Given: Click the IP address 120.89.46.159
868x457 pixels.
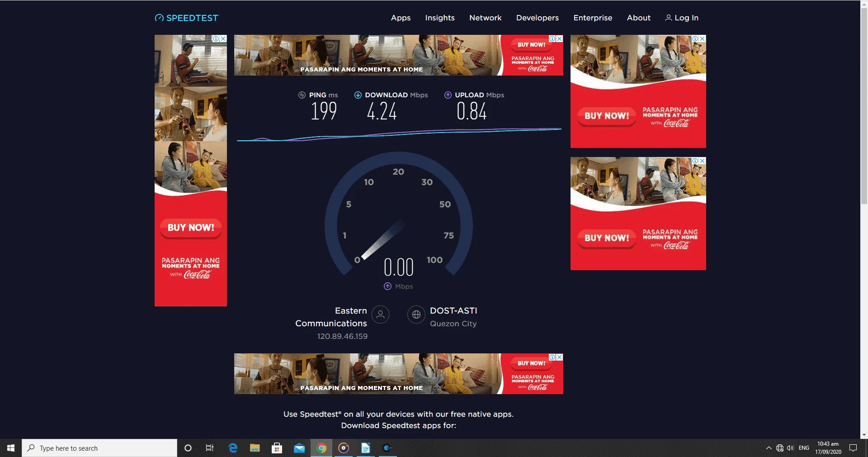Looking at the screenshot, I should click(x=342, y=336).
